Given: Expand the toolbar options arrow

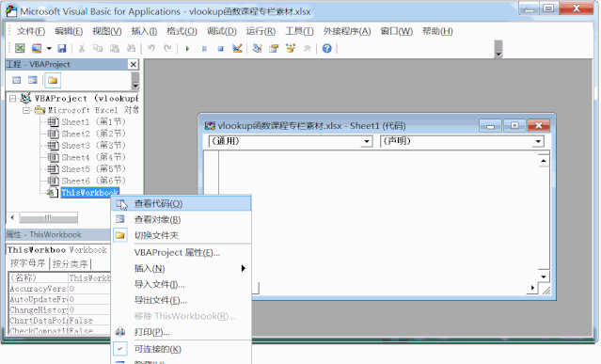Looking at the screenshot, I should tap(498, 55).
